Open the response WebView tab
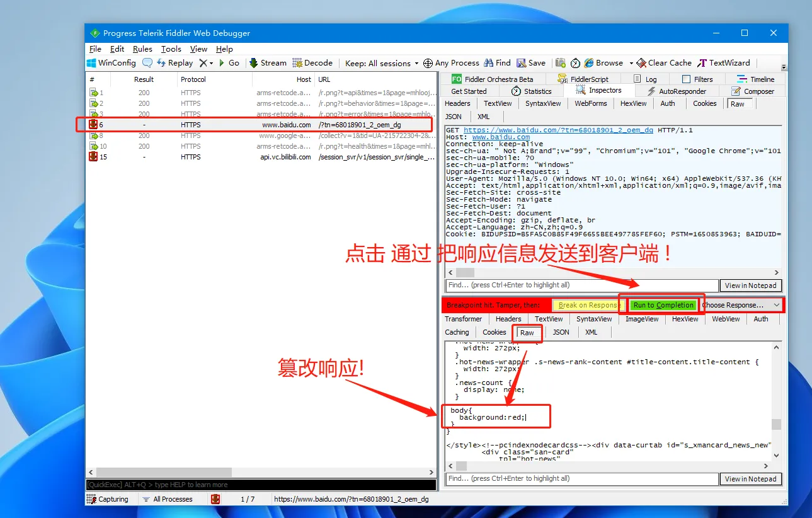812x518 pixels. (x=726, y=319)
